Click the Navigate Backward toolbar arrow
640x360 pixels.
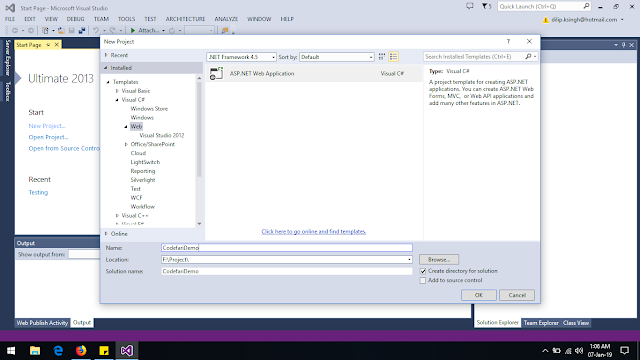[15, 31]
